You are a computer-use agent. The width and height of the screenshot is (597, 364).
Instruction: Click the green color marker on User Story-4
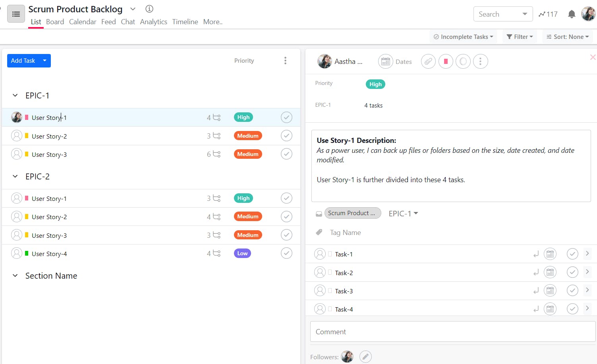click(27, 253)
